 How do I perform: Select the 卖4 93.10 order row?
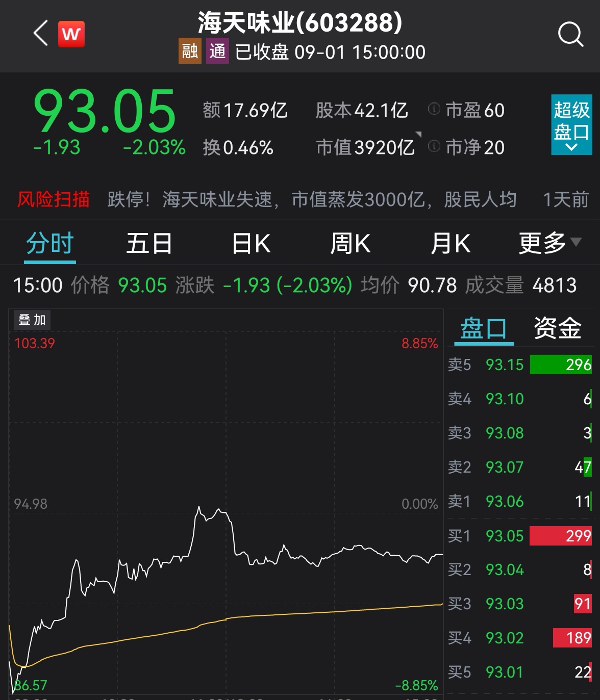pyautogui.click(x=520, y=399)
